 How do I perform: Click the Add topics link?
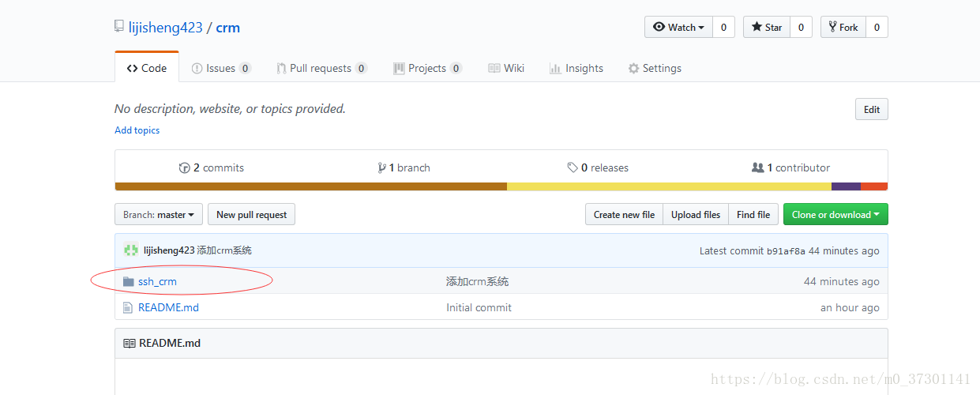point(137,130)
